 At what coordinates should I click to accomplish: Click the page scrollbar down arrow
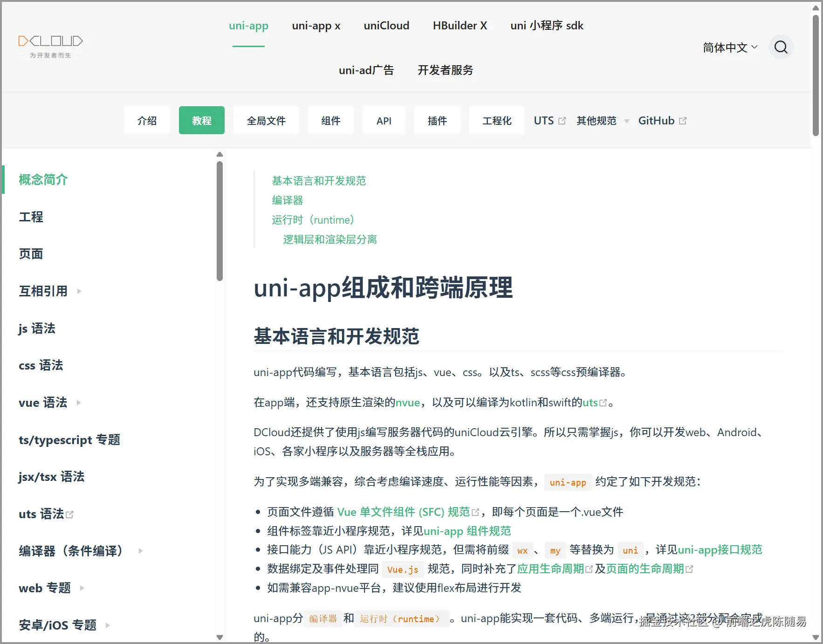816,637
